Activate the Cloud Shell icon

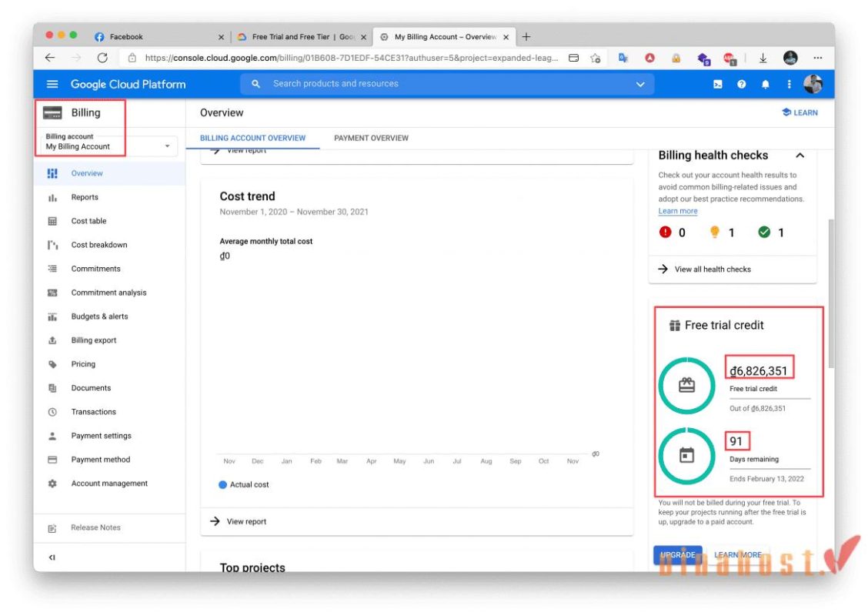(x=717, y=84)
